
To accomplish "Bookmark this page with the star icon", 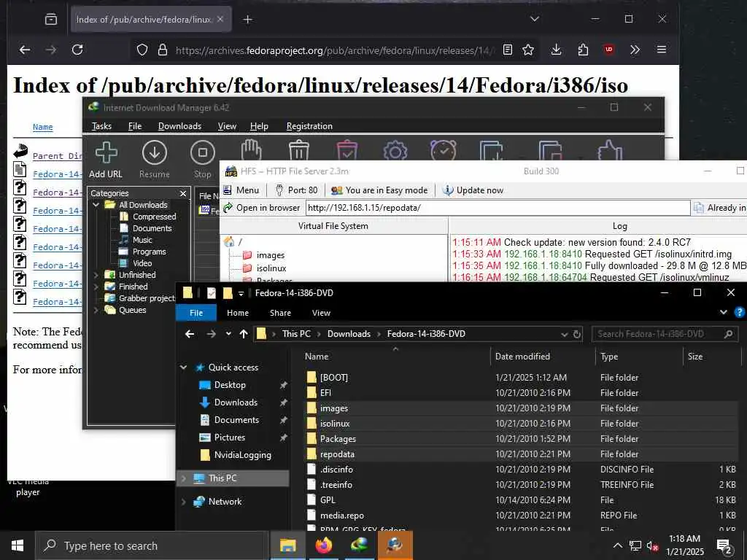I will 528,50.
